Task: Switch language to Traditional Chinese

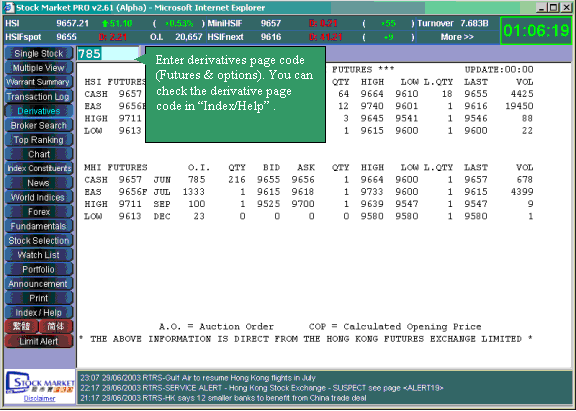Action: point(21,327)
